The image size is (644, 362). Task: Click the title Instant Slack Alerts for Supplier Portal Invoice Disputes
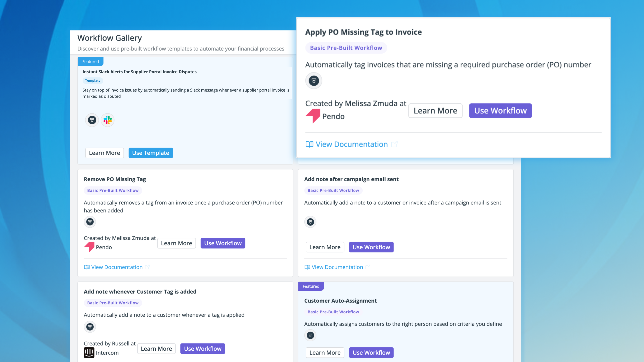click(x=139, y=72)
